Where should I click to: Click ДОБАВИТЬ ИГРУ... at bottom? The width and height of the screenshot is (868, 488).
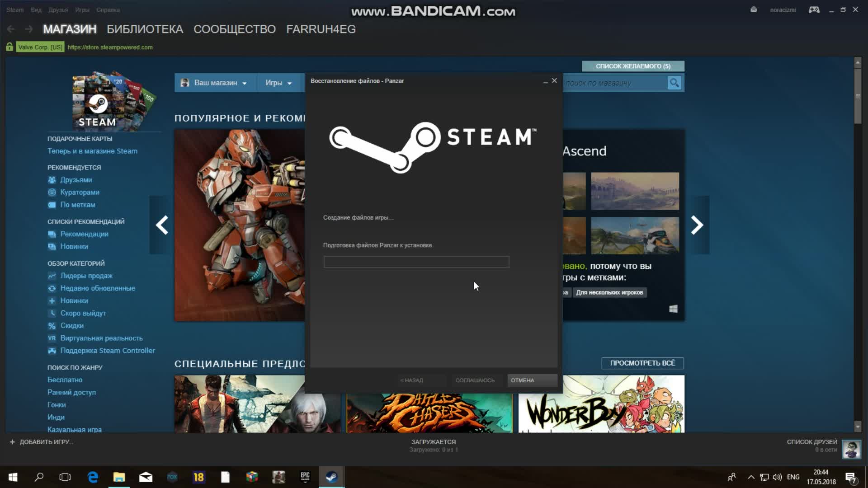pos(42,442)
